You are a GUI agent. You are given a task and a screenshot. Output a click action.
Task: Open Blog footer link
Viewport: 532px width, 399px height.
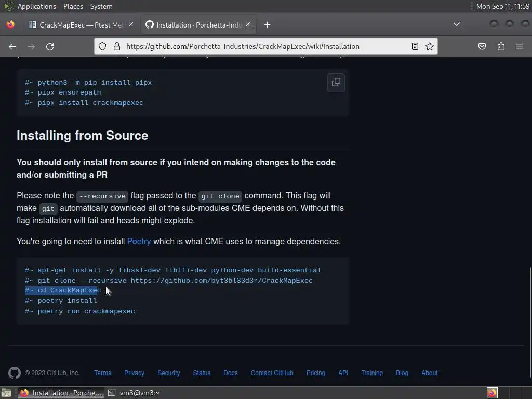(x=402, y=373)
